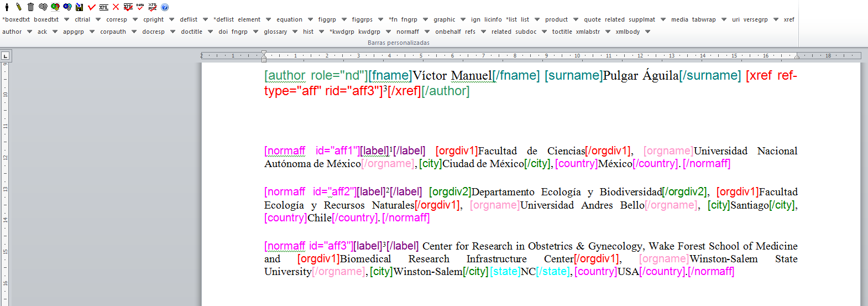The width and height of the screenshot is (868, 306).
Task: Click the plain XML icon
Action: tap(104, 7)
